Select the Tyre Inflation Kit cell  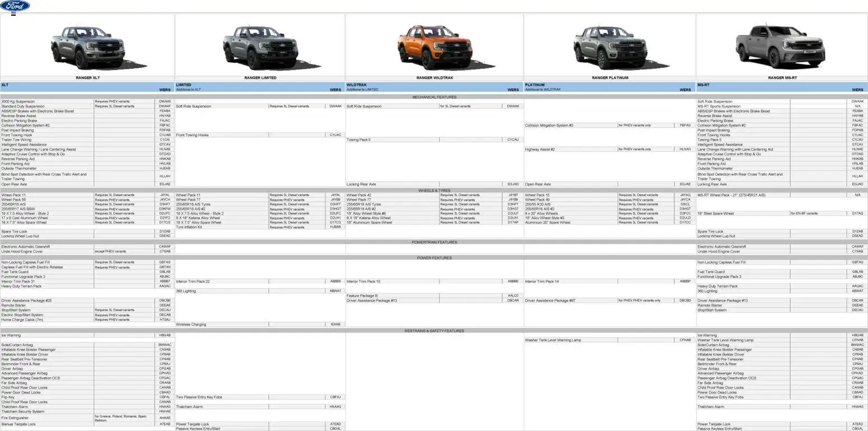tap(222, 227)
